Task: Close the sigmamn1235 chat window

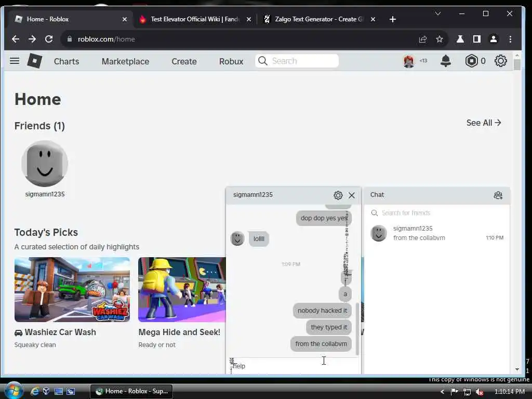Action: click(x=352, y=195)
